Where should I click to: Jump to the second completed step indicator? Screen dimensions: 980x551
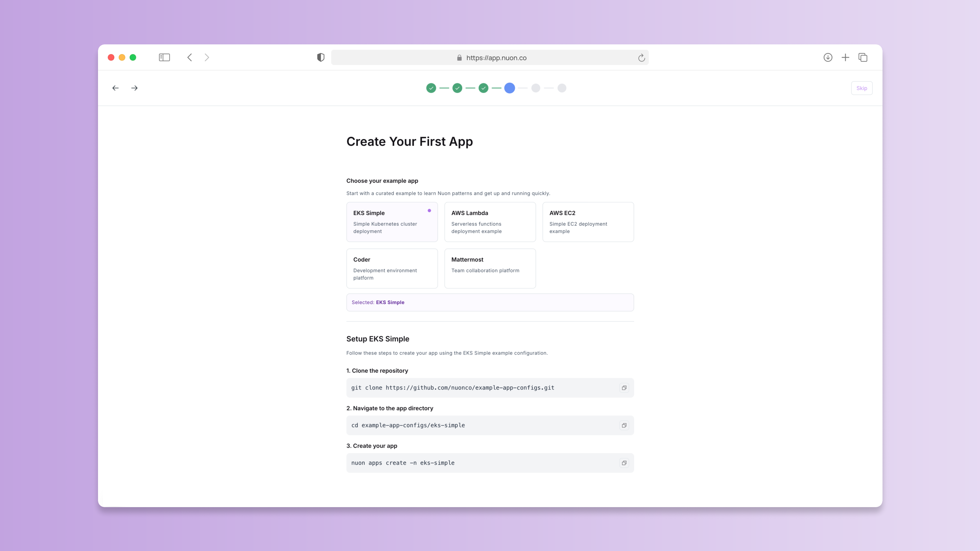click(457, 88)
